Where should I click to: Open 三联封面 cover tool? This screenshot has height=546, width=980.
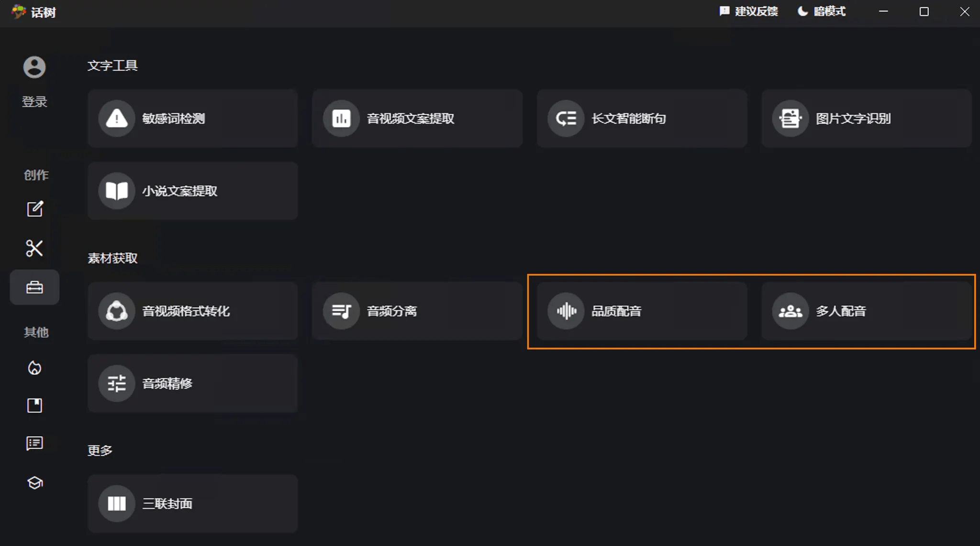point(192,503)
